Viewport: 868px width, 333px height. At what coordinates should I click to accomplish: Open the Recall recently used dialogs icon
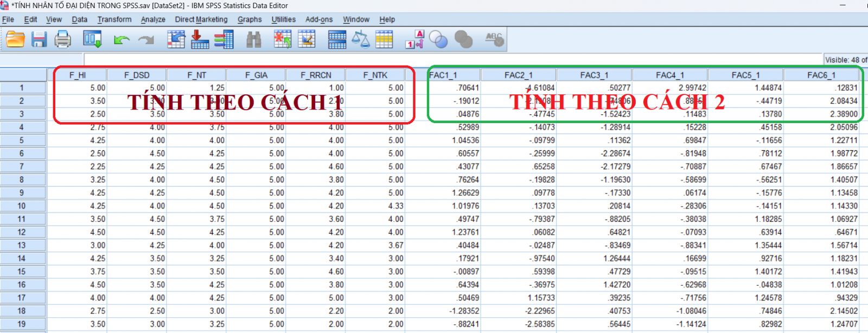point(92,40)
